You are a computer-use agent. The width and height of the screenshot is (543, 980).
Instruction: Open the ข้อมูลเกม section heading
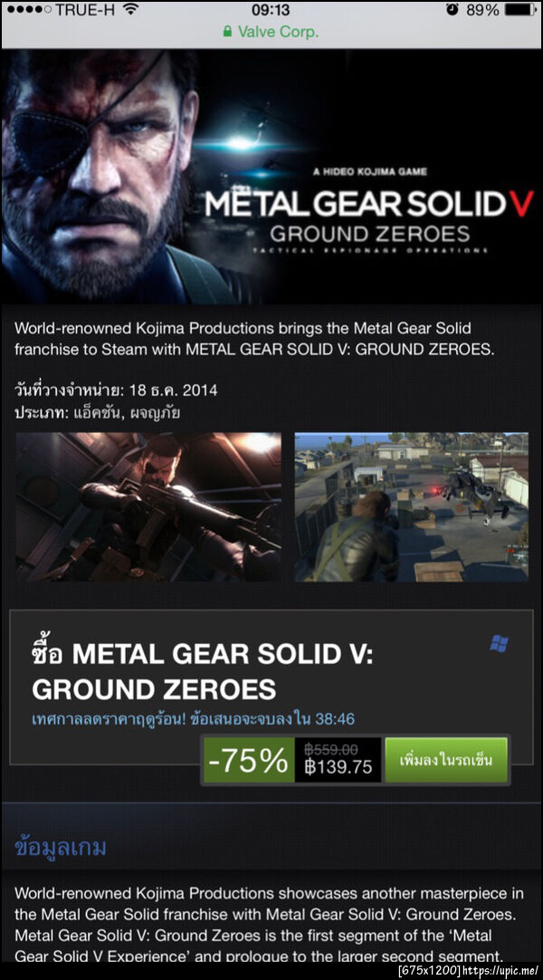coord(60,848)
